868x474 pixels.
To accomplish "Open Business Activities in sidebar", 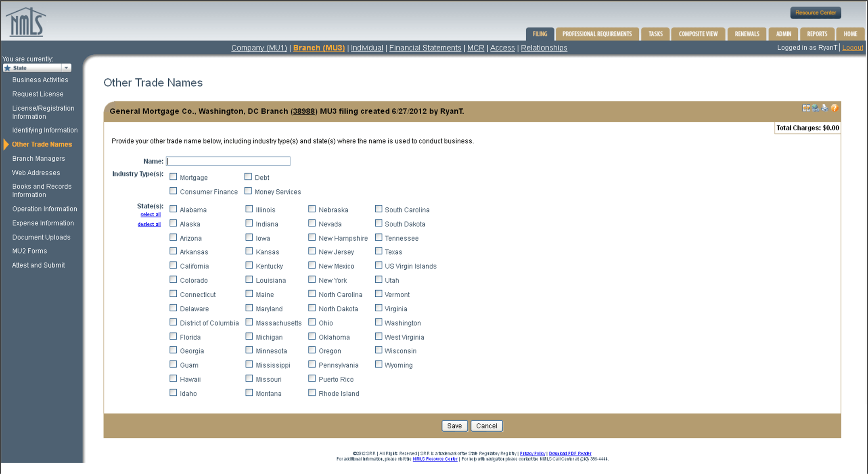I will (40, 80).
